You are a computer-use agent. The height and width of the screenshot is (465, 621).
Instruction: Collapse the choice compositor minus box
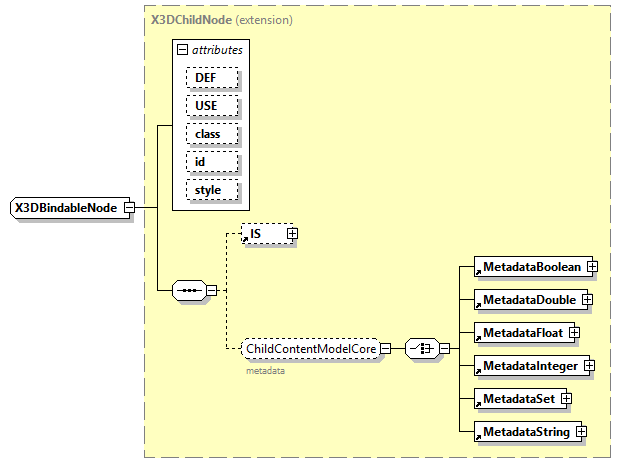(445, 349)
